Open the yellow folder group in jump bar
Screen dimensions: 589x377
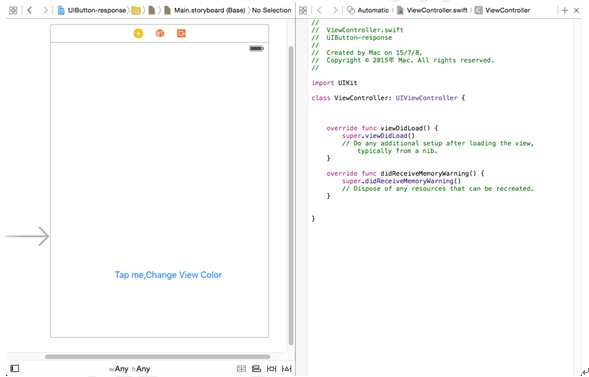pos(136,11)
